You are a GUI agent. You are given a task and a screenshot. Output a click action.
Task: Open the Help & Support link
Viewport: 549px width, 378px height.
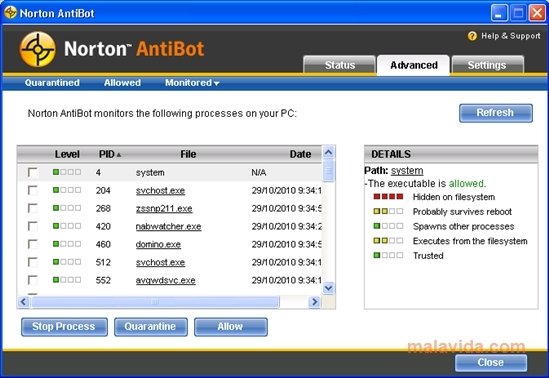(510, 36)
